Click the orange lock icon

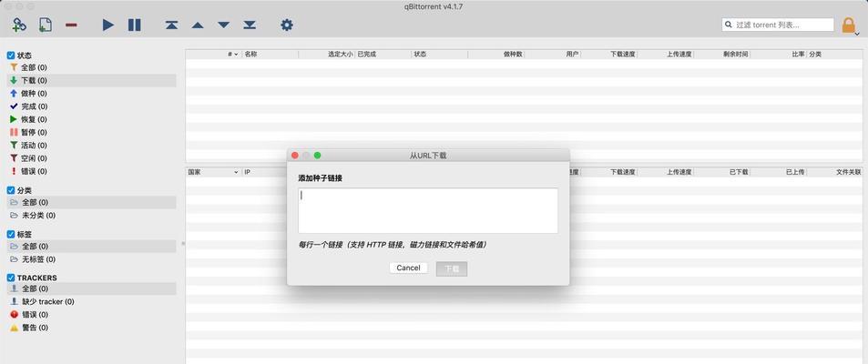[848, 25]
